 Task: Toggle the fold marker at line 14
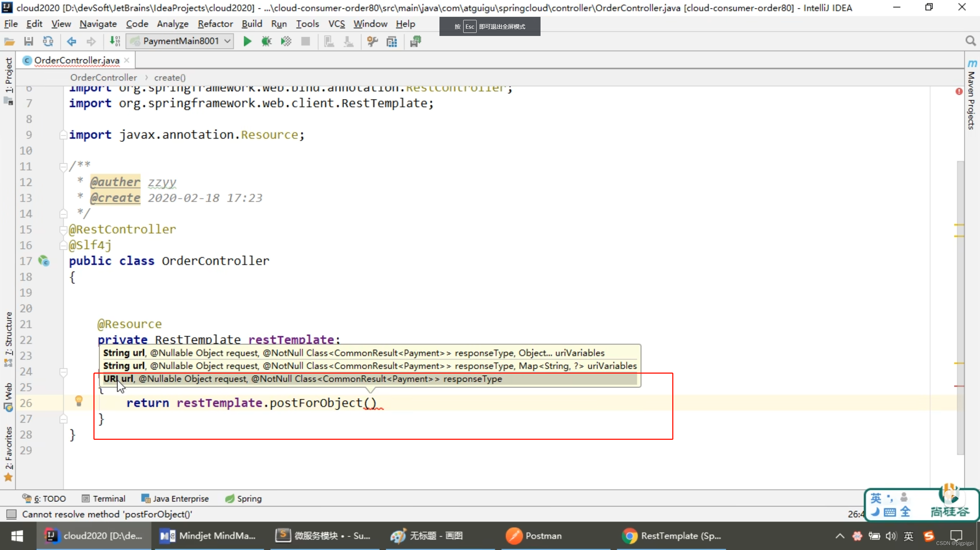tap(63, 214)
